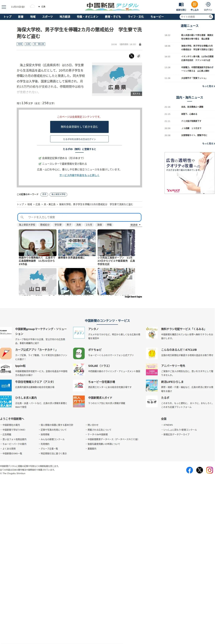This screenshot has width=215, height=644.
Task: Click the ログイン icon in the header
Action: pos(208,5)
